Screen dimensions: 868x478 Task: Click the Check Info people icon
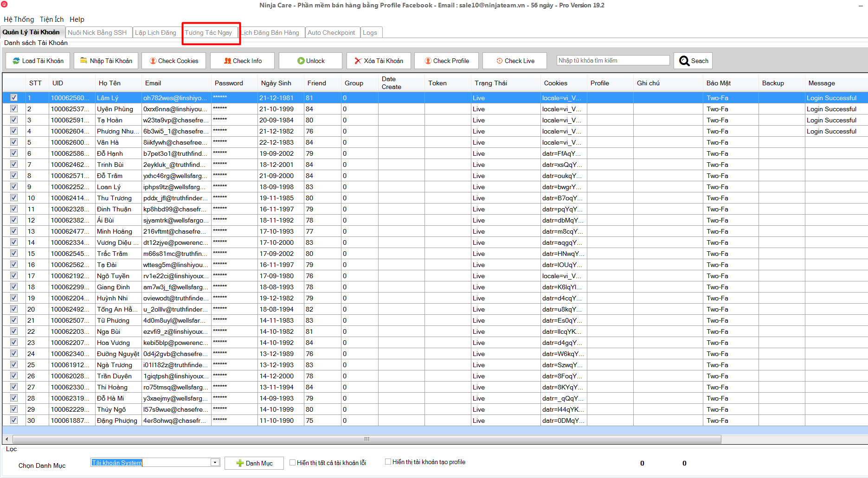click(227, 61)
